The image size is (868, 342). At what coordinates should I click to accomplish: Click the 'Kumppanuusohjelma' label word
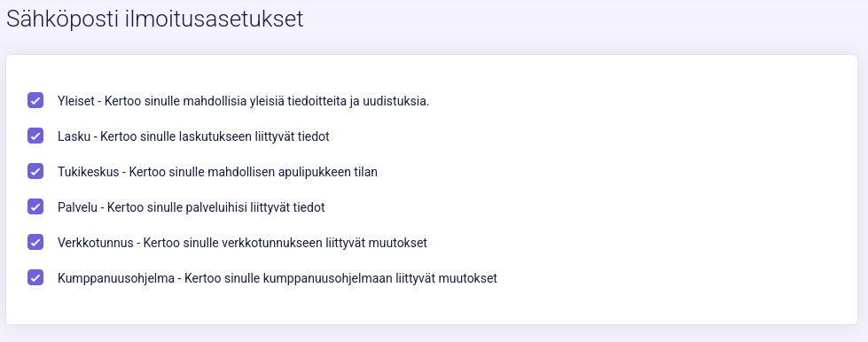[115, 278]
